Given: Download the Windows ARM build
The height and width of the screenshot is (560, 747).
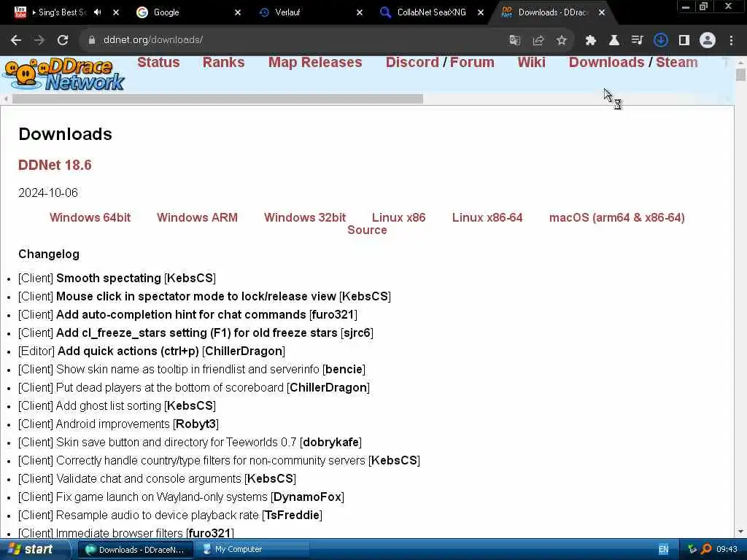Looking at the screenshot, I should 197,217.
